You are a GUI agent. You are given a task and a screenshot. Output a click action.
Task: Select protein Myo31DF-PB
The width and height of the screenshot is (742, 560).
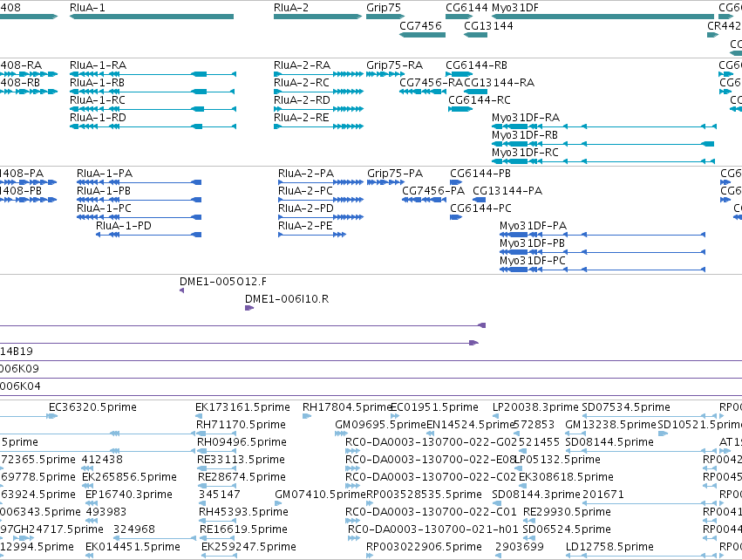click(533, 243)
